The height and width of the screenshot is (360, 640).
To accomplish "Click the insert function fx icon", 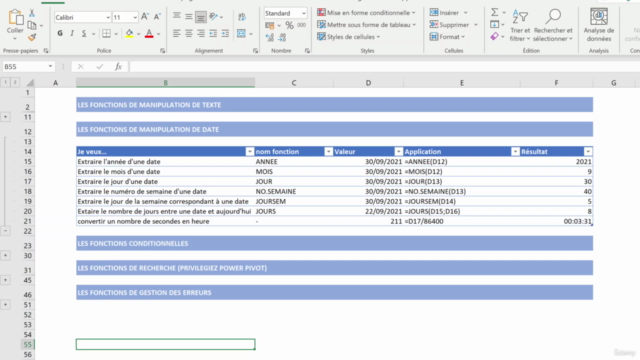I will pos(118,67).
